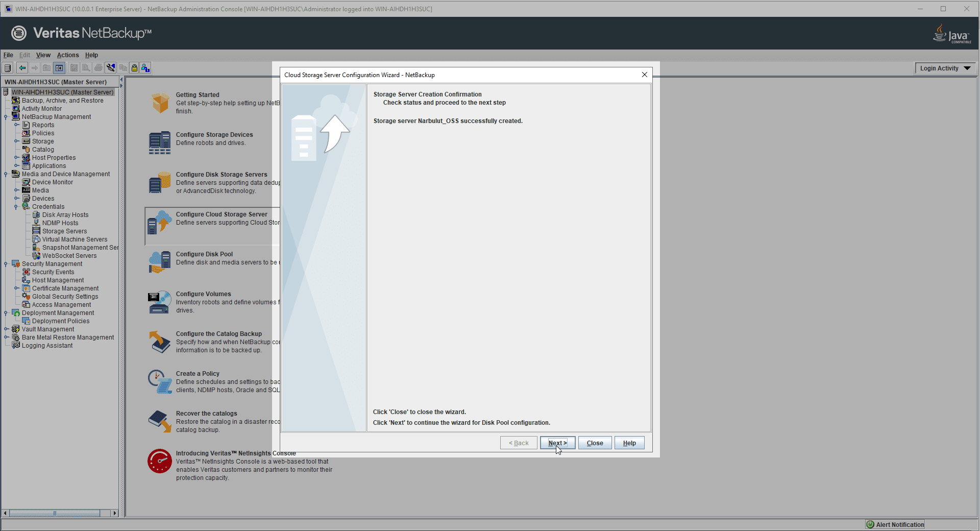Click the red NetInsights Console gauge icon
This screenshot has width=980, height=531.
tap(160, 461)
